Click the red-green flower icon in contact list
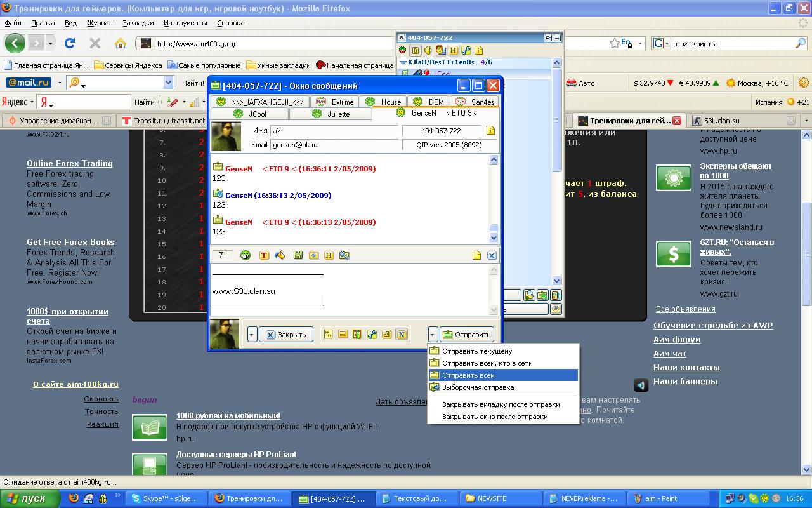 403,50
